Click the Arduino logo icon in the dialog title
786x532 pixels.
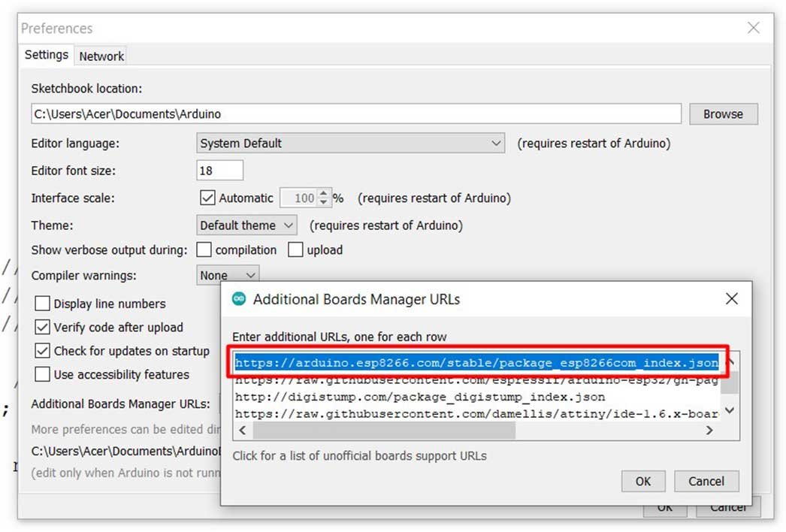(239, 299)
